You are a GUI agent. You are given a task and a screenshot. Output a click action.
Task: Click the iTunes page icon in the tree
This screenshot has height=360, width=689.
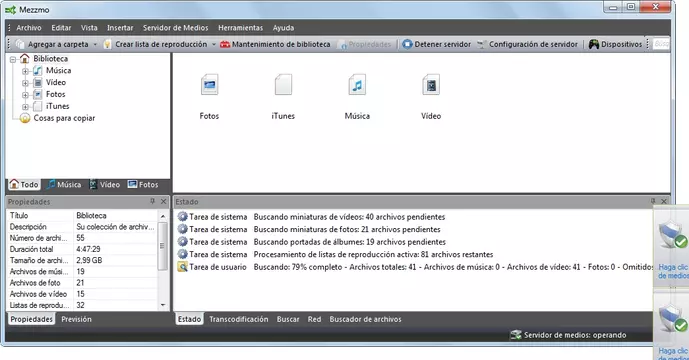click(38, 106)
